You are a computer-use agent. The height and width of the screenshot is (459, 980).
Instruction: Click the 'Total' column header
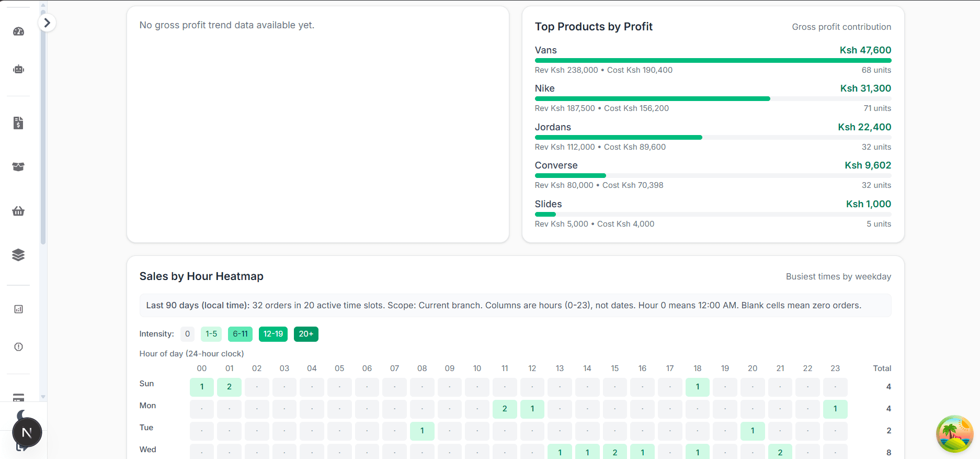click(882, 368)
